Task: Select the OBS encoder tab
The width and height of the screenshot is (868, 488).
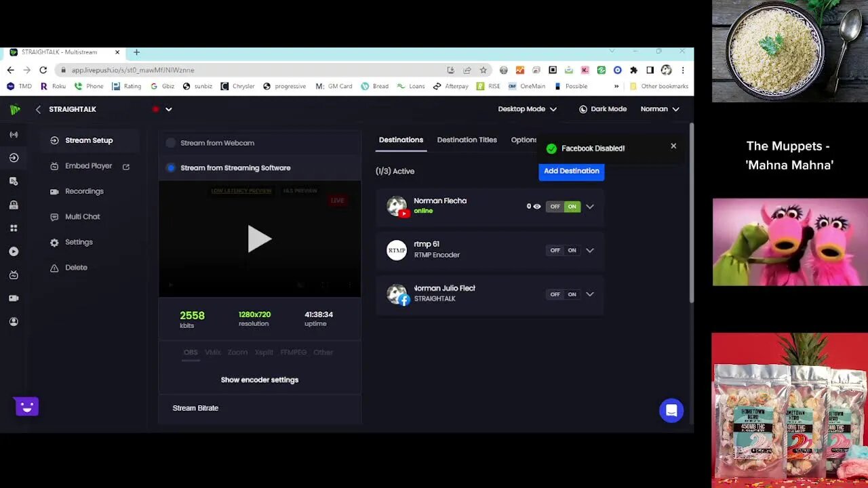Action: pos(191,352)
